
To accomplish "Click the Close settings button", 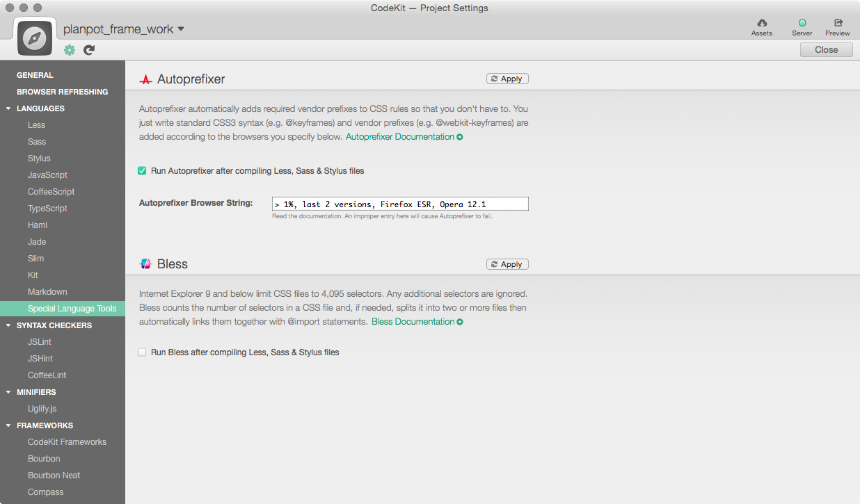I will (826, 49).
